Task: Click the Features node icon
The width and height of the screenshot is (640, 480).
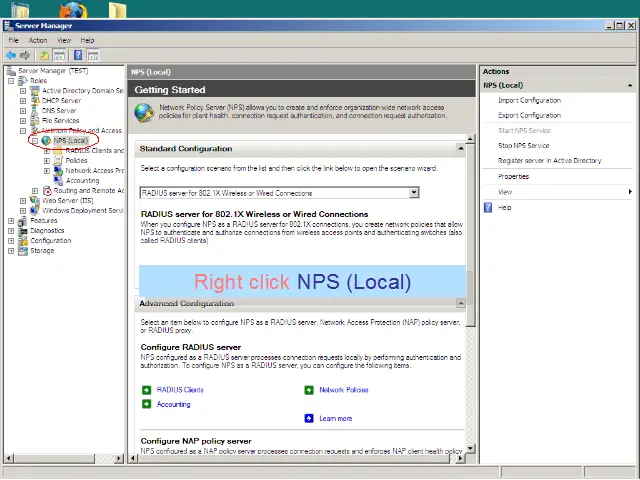Action: tap(23, 220)
